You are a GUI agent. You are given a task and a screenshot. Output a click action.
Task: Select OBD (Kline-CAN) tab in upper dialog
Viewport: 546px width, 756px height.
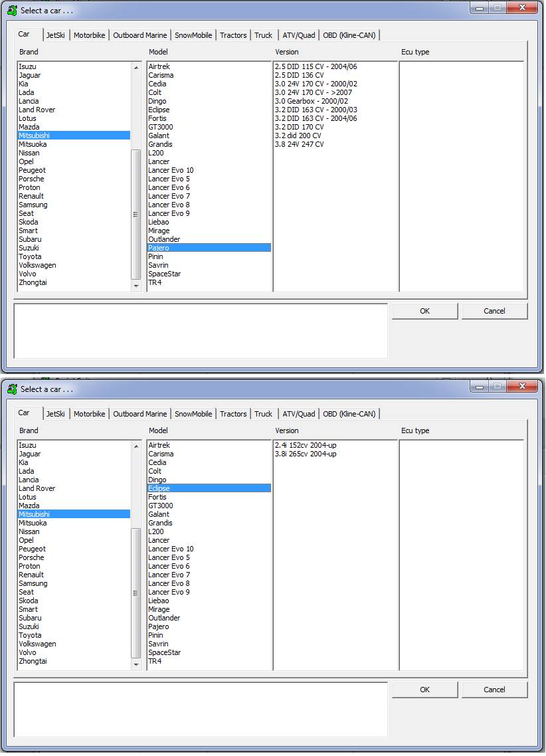click(349, 35)
